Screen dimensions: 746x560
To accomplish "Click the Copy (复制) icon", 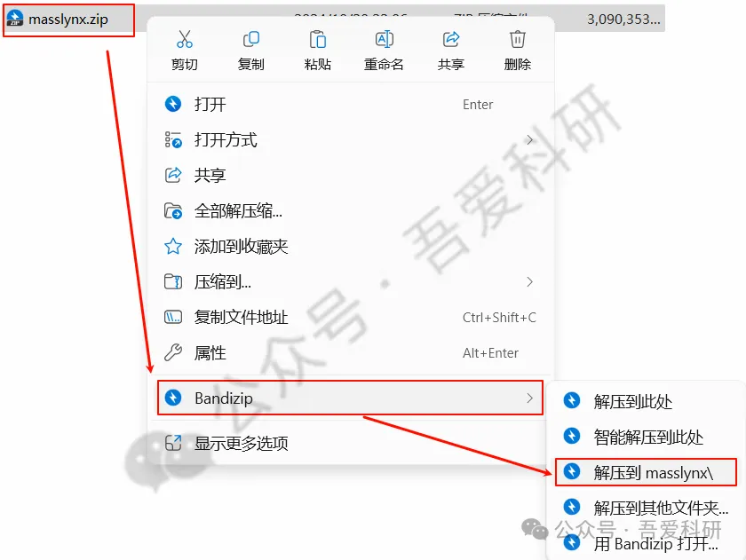I will click(x=250, y=39).
